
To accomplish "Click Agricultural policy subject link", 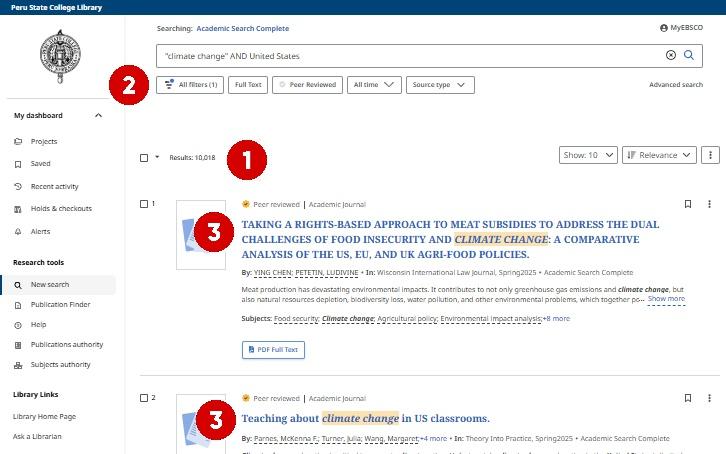I will coord(407,319).
